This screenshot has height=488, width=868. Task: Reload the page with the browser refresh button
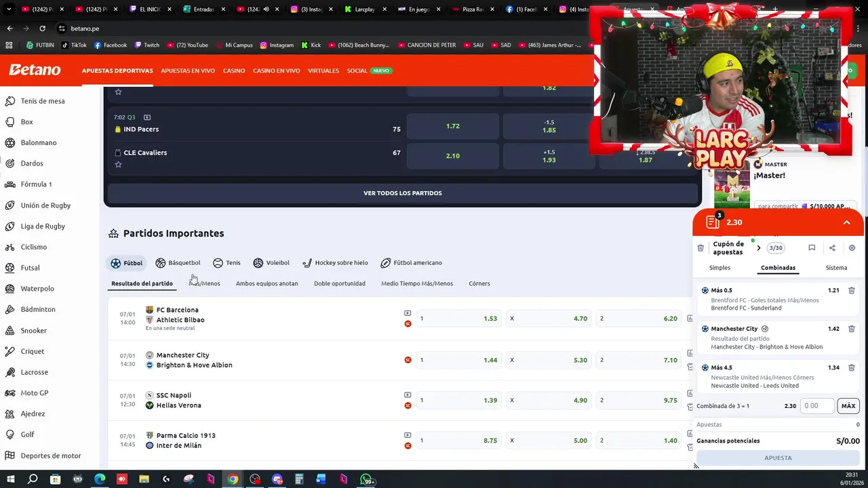pyautogui.click(x=42, y=28)
